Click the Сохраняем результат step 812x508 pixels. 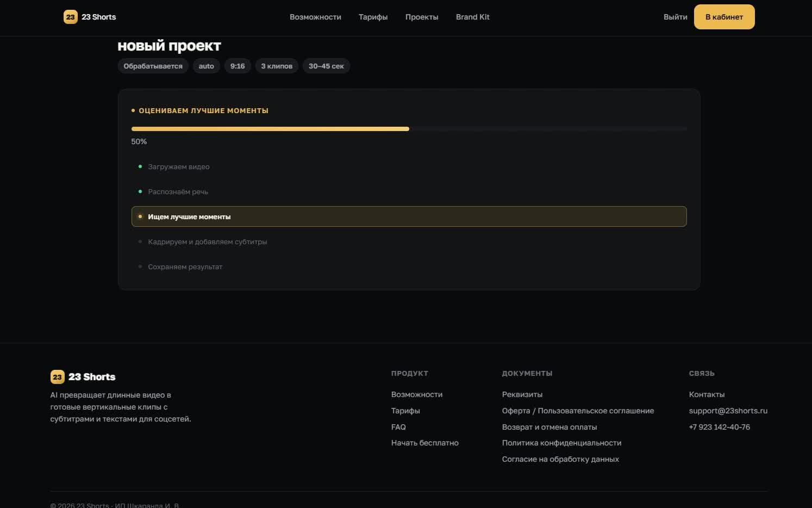coord(409,267)
